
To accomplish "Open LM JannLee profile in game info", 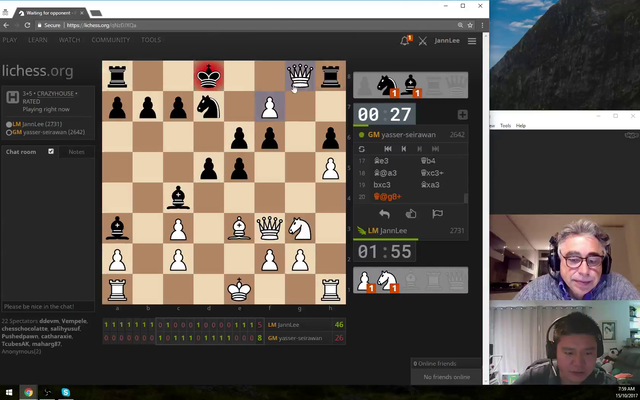I will pyautogui.click(x=37, y=124).
